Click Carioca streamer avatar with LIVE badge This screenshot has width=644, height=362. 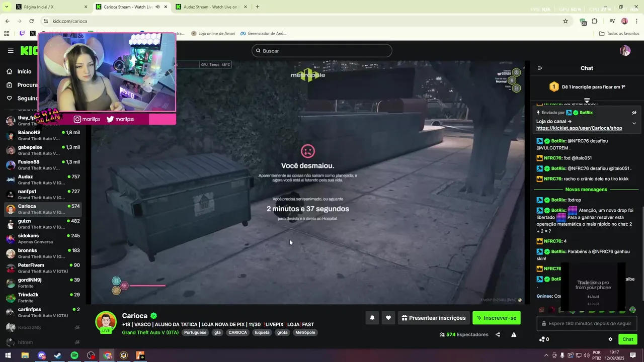[x=106, y=322]
